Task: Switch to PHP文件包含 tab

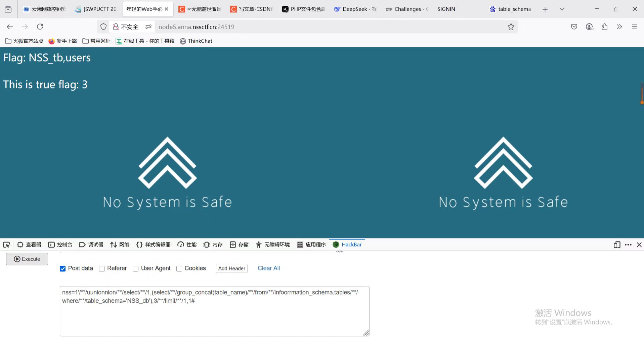Action: click(x=303, y=9)
